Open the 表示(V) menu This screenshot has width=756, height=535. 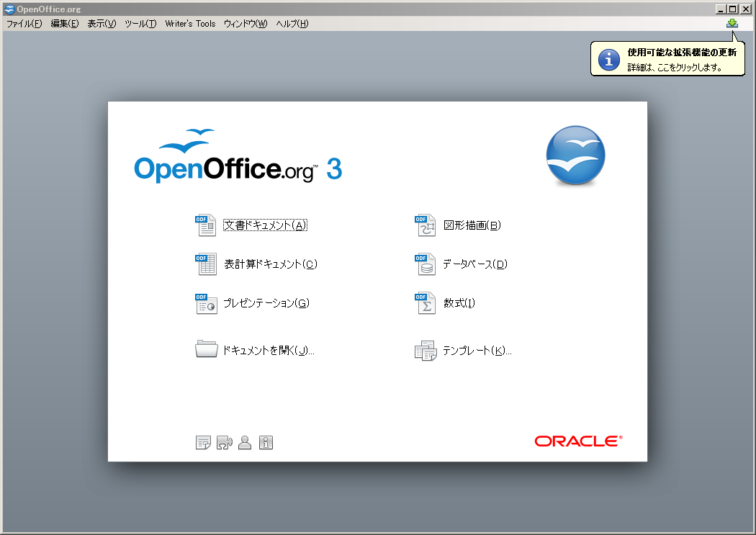coord(102,24)
